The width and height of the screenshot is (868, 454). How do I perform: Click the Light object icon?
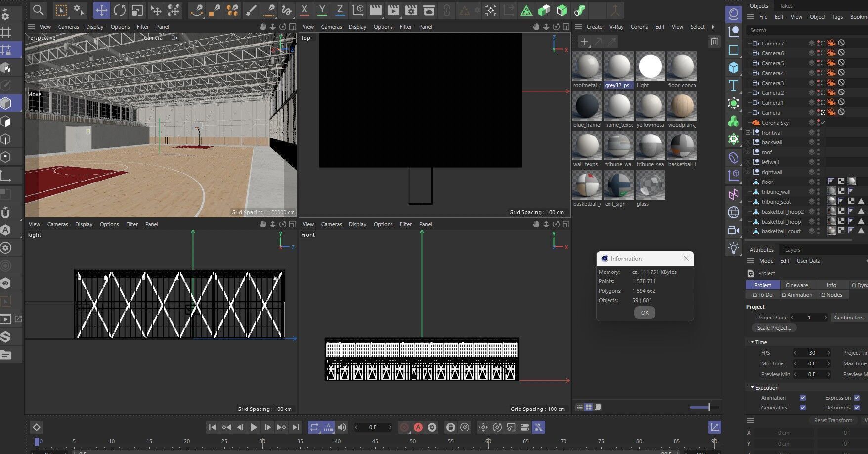click(734, 247)
